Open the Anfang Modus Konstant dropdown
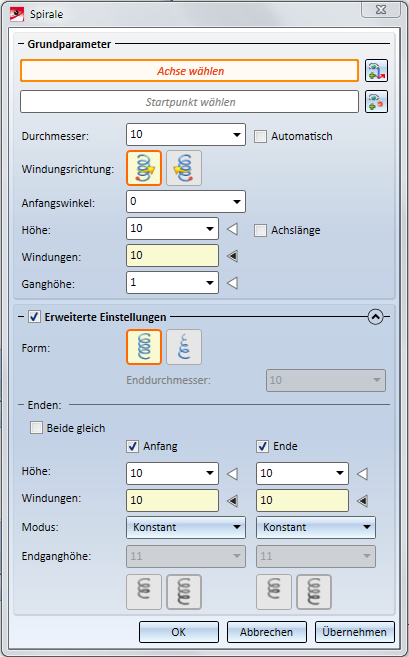 pyautogui.click(x=186, y=528)
